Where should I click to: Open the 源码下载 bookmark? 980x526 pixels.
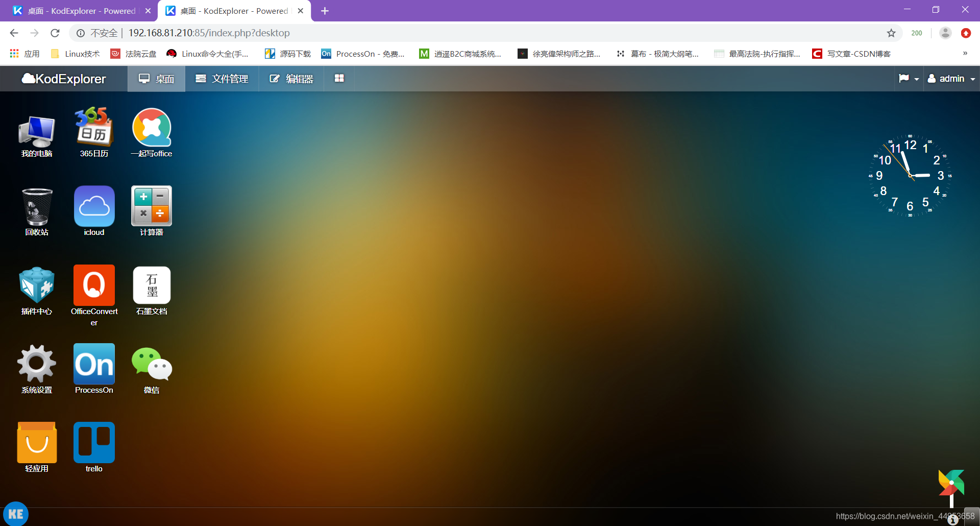click(288, 54)
